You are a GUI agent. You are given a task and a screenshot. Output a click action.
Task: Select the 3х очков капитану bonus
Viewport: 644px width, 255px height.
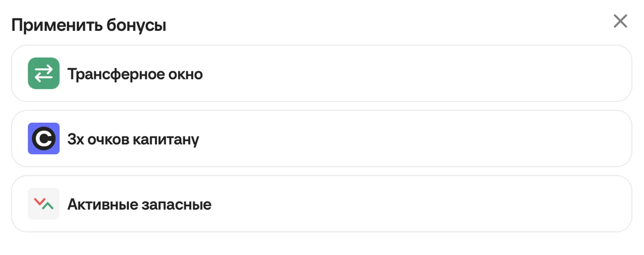pyautogui.click(x=322, y=139)
